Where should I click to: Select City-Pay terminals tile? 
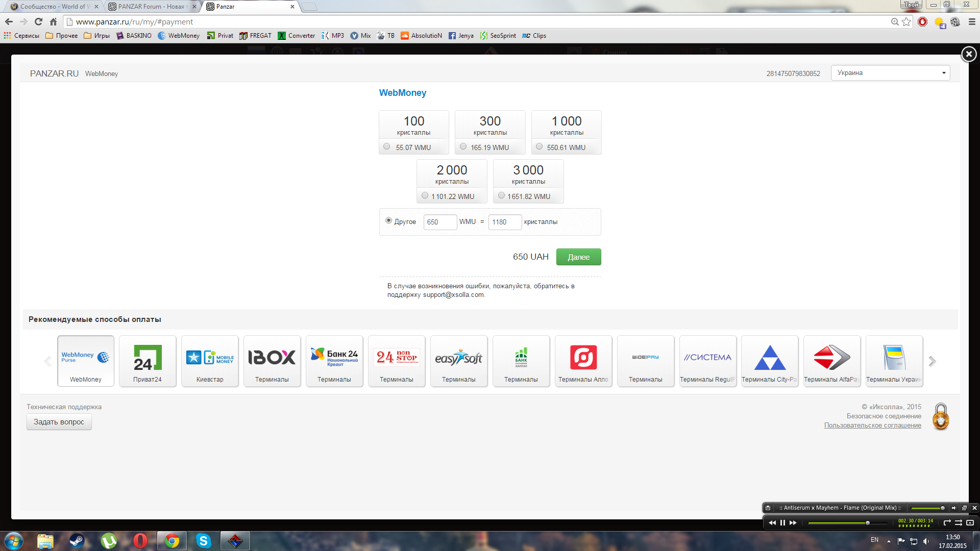[x=770, y=361]
